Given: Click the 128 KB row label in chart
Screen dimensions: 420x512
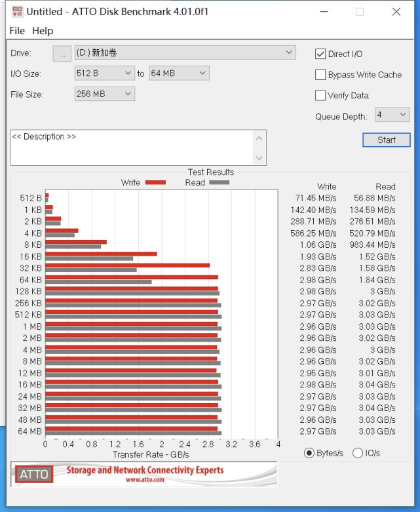Looking at the screenshot, I should coord(28,291).
